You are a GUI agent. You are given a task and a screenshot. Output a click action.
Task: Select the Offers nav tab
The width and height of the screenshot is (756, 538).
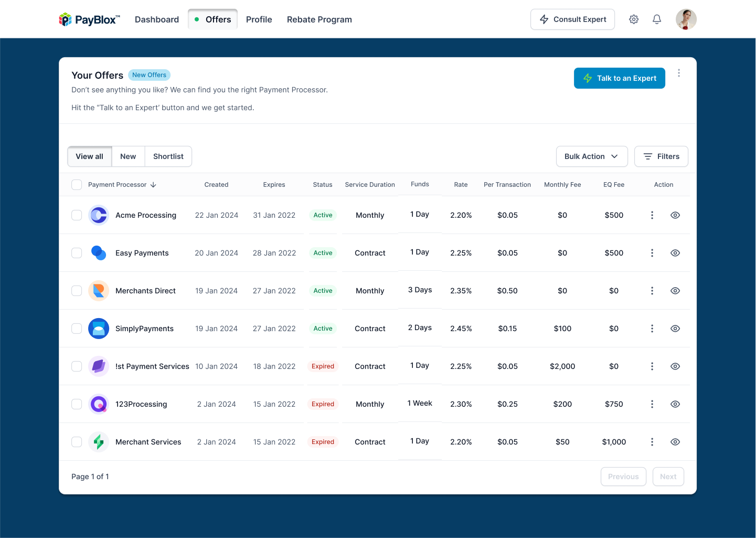(212, 19)
